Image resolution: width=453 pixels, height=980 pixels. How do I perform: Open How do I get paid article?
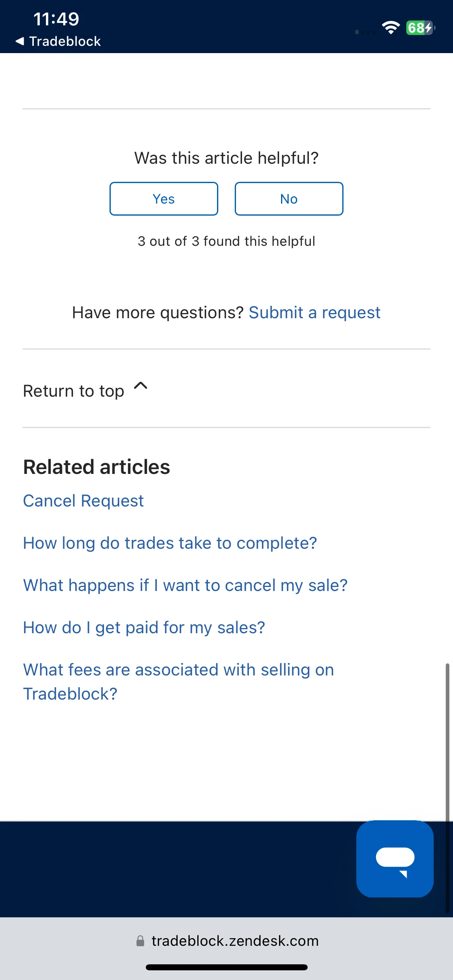[x=144, y=628]
